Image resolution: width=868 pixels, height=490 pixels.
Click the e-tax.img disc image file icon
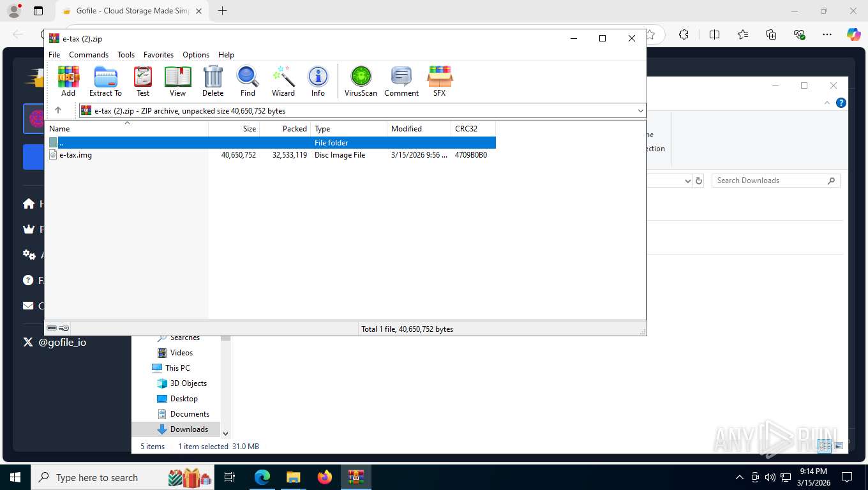[53, 154]
